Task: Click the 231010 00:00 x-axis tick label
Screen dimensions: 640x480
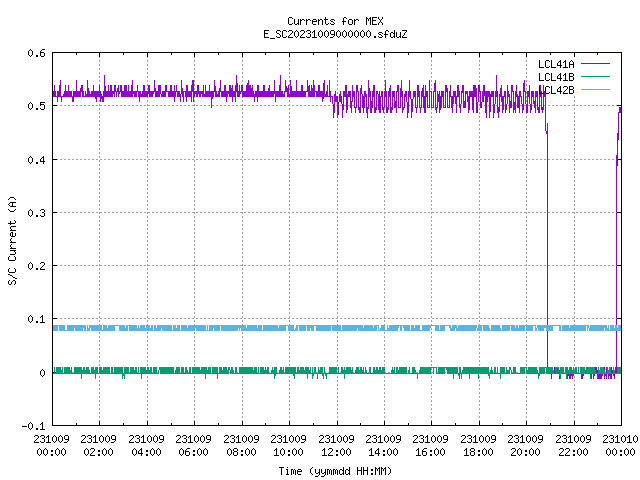Action: 620,445
